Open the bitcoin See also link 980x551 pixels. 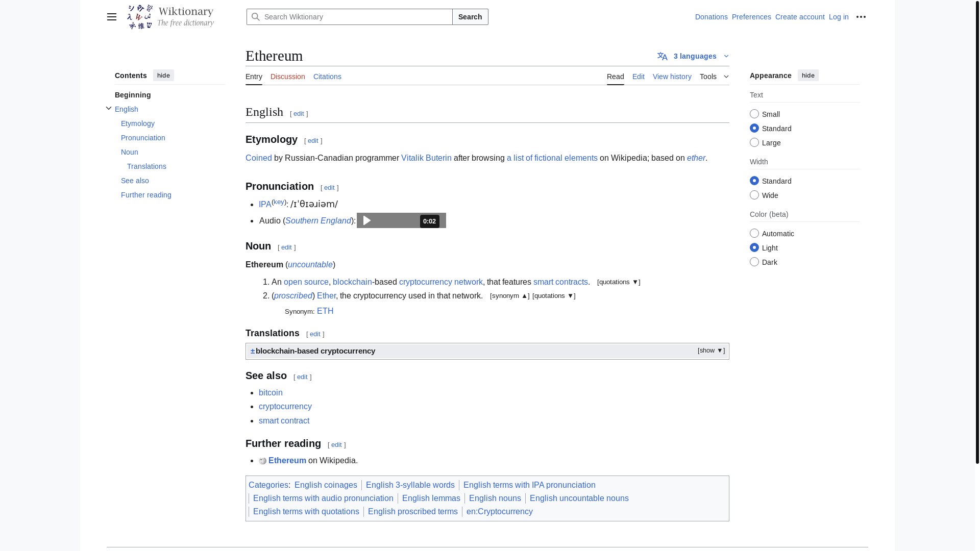click(271, 393)
